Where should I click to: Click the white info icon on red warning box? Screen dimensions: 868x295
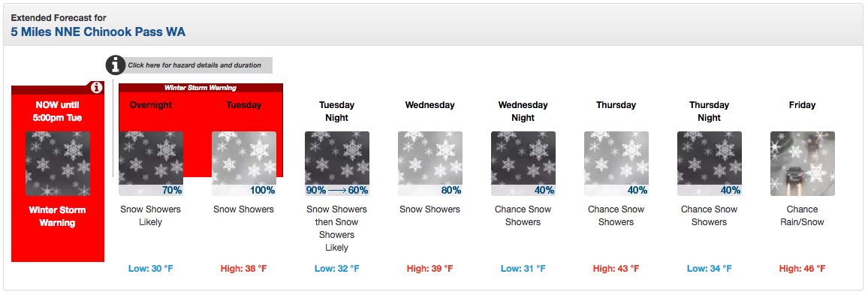coord(96,87)
